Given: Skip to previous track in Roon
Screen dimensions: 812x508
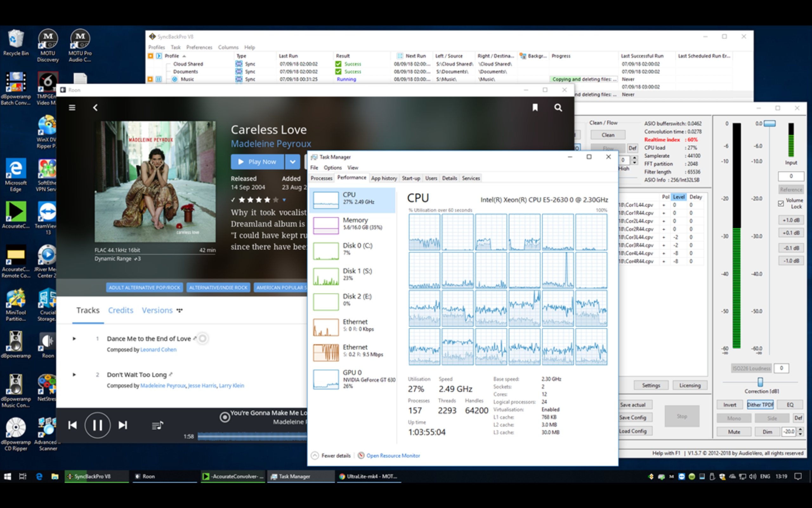Looking at the screenshot, I should (x=72, y=425).
